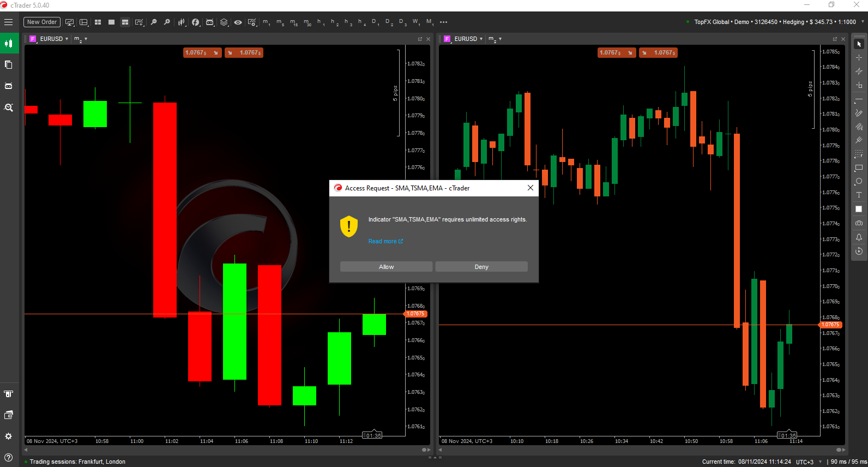Open right chart favorite F indicator menu
This screenshot has height=467, width=868.
pos(447,39)
